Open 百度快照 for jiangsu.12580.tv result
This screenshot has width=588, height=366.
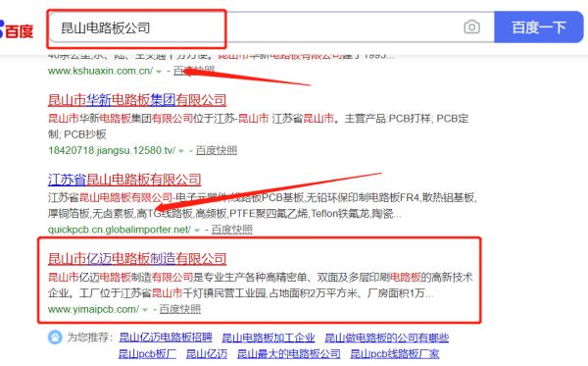coord(217,150)
